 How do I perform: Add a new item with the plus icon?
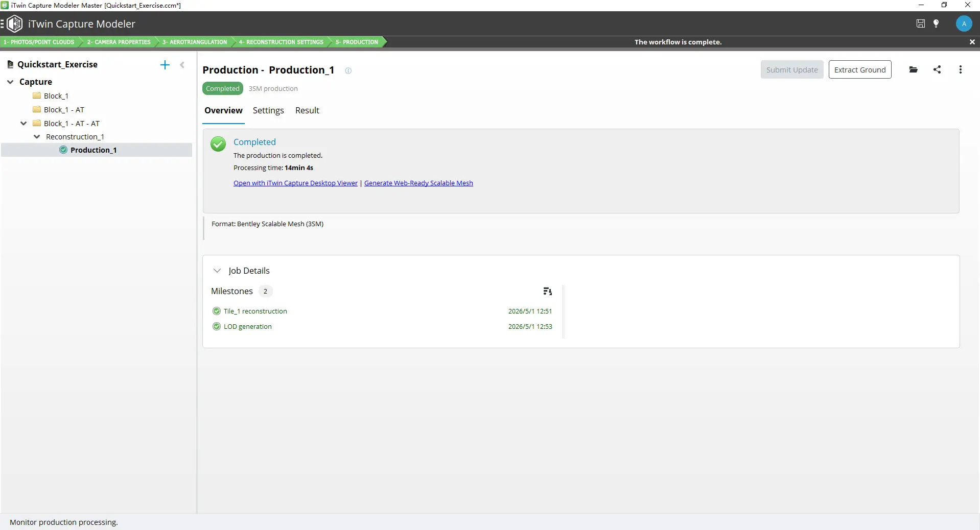[165, 65]
